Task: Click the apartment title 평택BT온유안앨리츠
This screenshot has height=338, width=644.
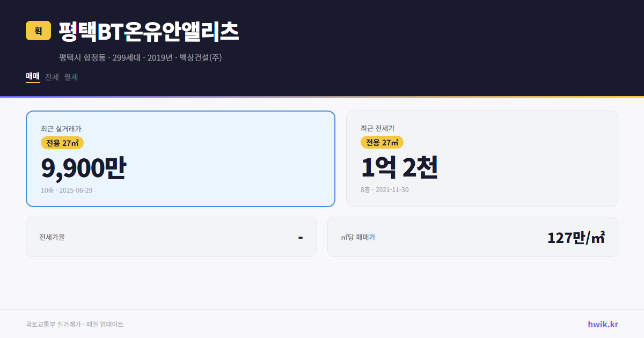Action: tap(149, 30)
